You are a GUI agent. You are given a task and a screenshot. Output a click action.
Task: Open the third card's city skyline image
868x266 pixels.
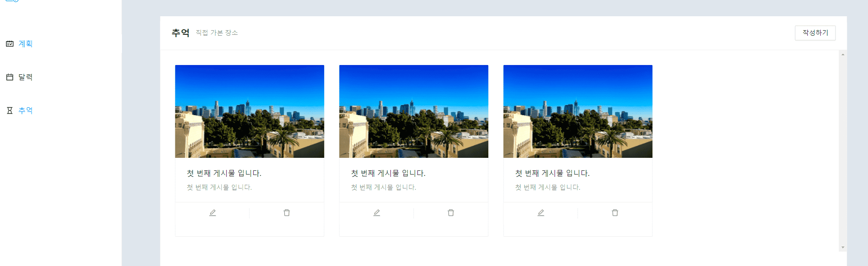[578, 111]
